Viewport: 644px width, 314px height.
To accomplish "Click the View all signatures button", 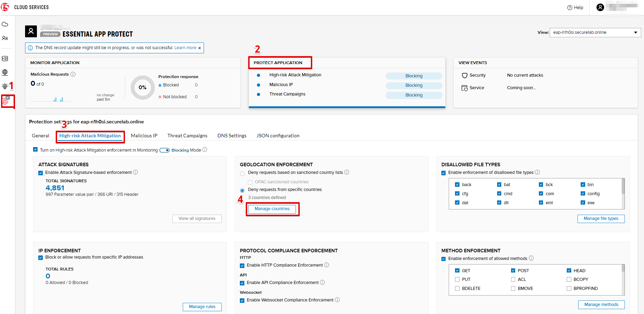I will 197,219.
